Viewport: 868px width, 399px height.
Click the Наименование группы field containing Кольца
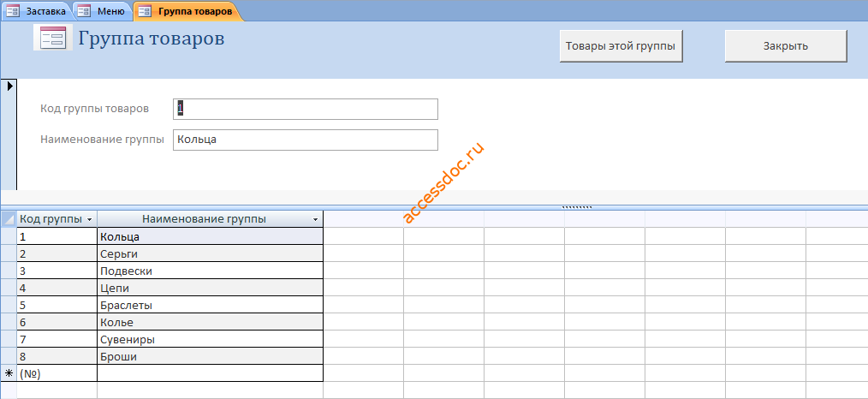(x=305, y=140)
